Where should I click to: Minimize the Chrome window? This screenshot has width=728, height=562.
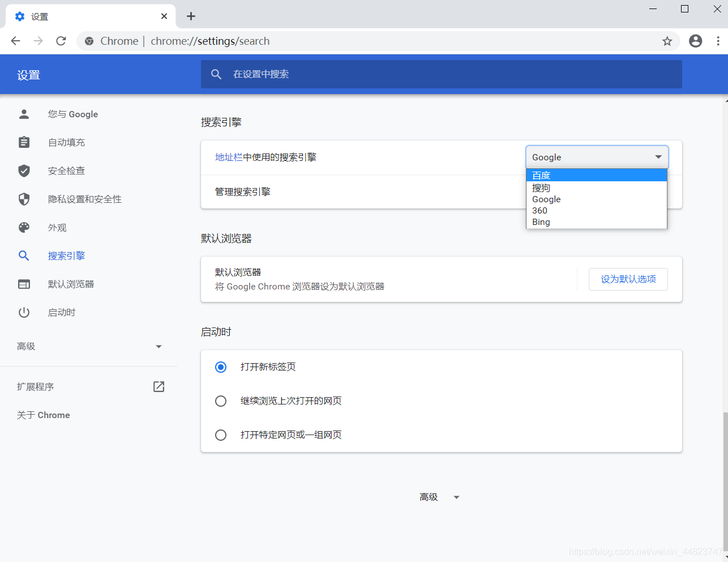coord(653,8)
